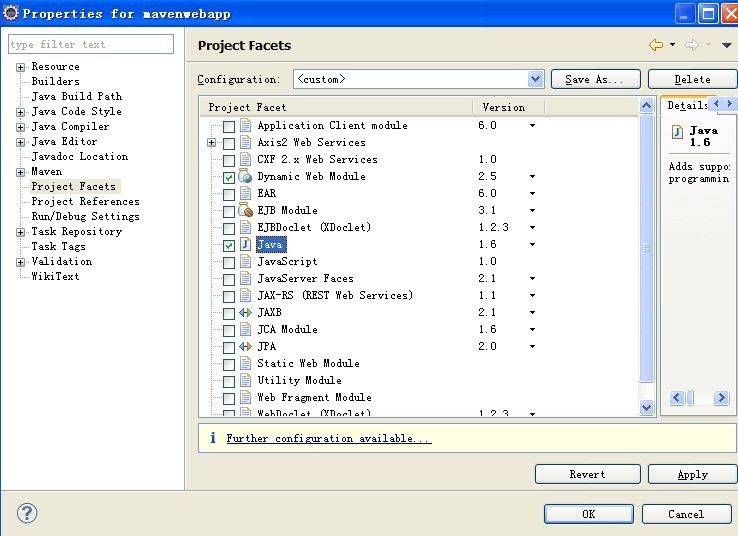Click the Version column header

pyautogui.click(x=508, y=107)
